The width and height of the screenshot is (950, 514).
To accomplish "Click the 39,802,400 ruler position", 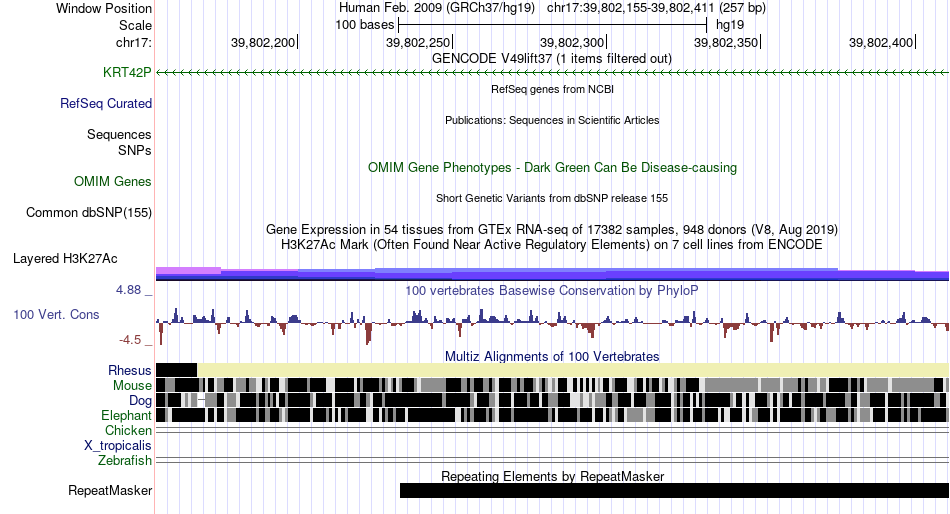I will (882, 42).
